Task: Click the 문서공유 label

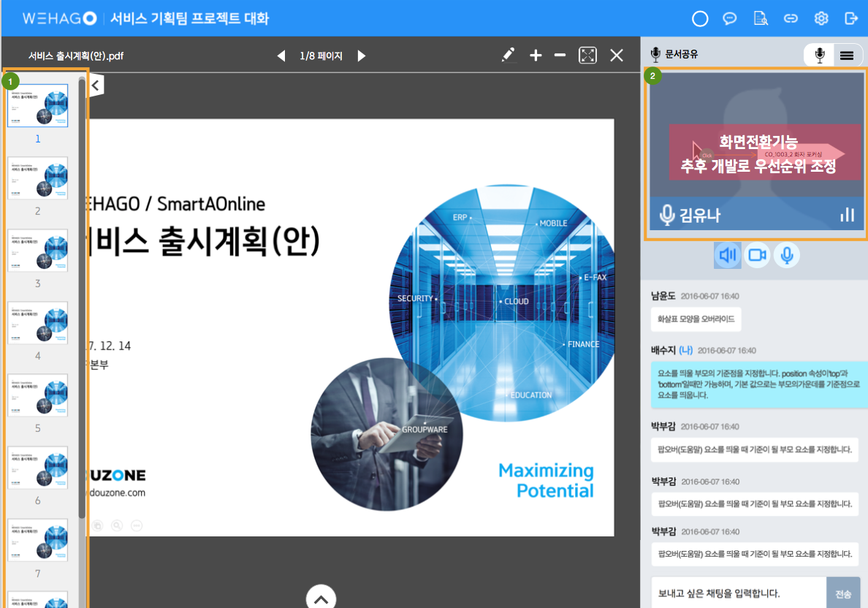Action: [682, 54]
